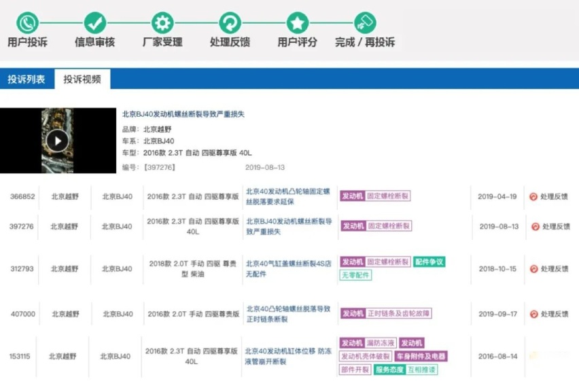
Task: Click the 信息审核 checkmark step icon
Action: (95, 23)
